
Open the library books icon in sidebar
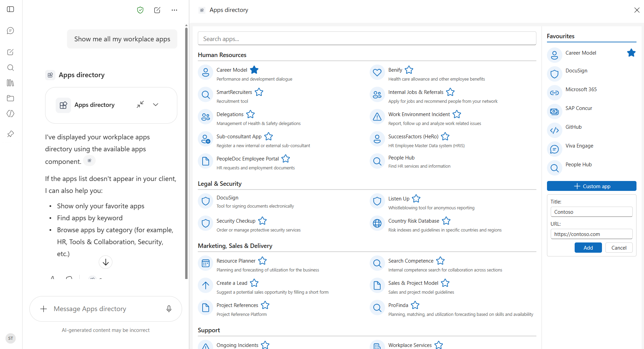pos(11,83)
